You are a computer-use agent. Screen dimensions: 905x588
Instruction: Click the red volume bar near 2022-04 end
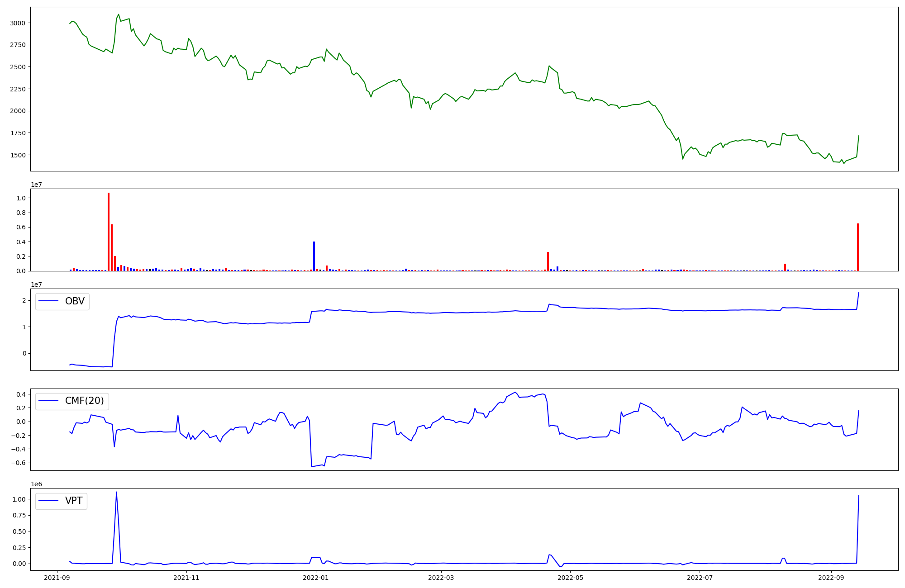[x=548, y=261]
